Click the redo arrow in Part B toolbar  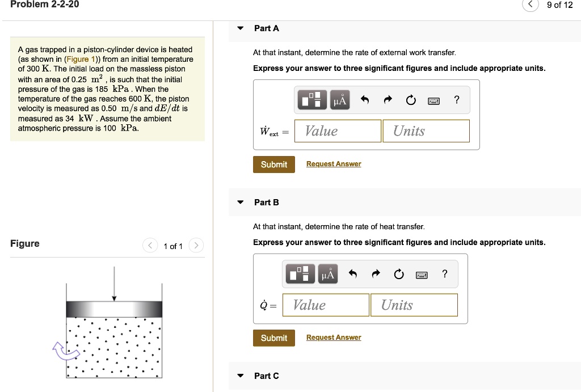click(x=375, y=273)
